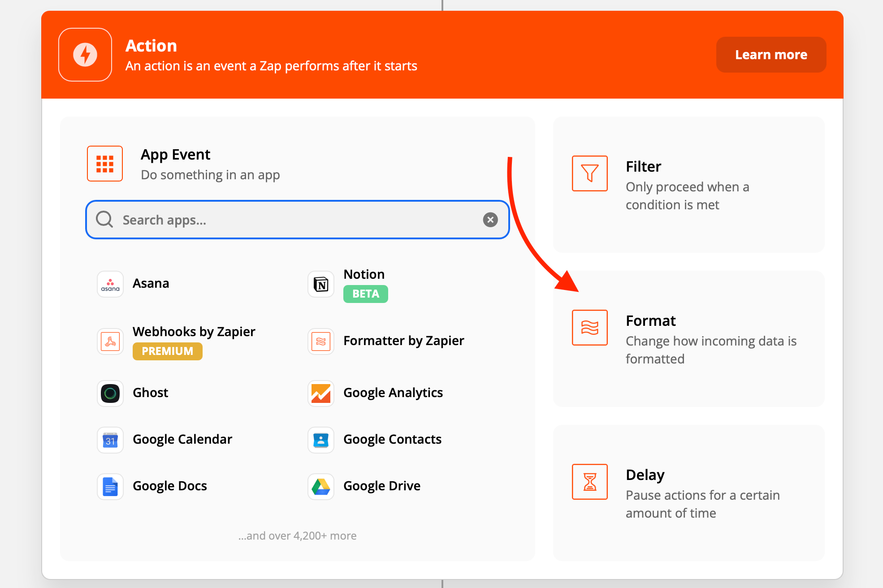
Task: Click the Webhooks by Zapier label
Action: tap(194, 332)
